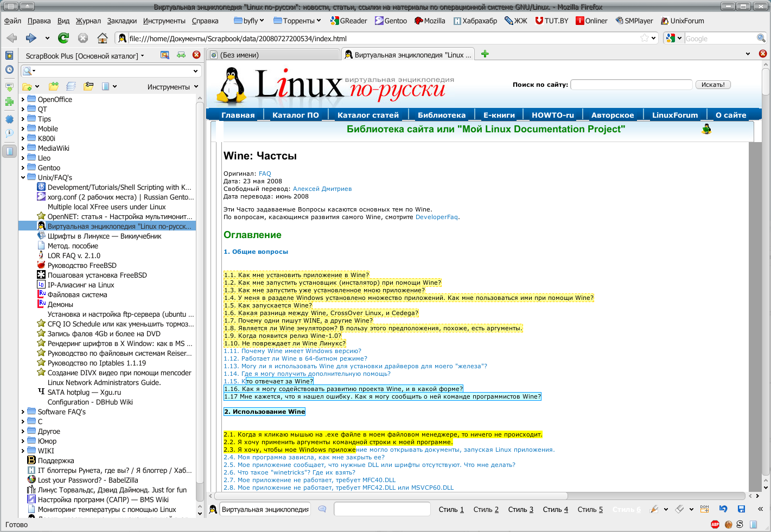Image resolution: width=771 pixels, height=532 pixels.
Task: Open the DeveloperFaq link
Action: (x=437, y=217)
